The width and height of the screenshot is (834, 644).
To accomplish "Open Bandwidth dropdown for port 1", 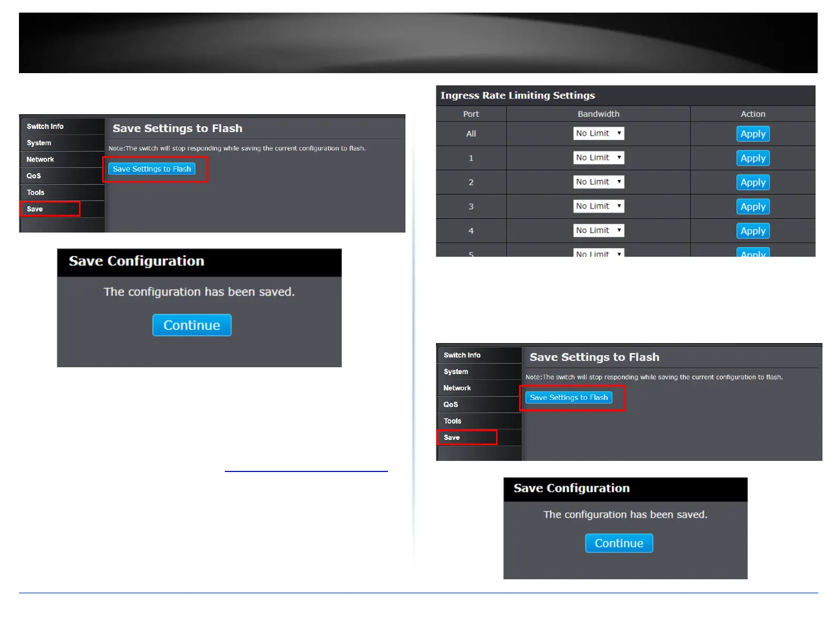I will tap(599, 158).
